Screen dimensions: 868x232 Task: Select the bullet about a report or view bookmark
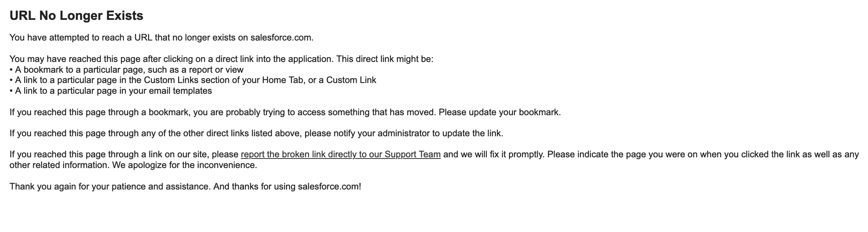[x=129, y=70]
